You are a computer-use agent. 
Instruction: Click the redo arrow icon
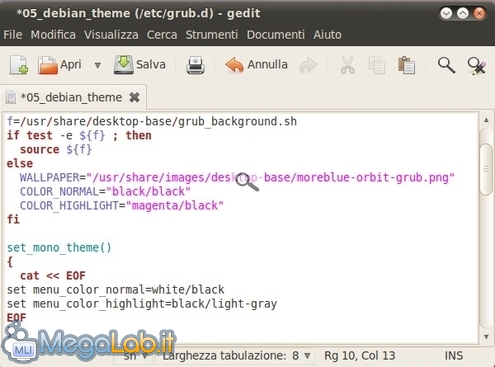[308, 65]
